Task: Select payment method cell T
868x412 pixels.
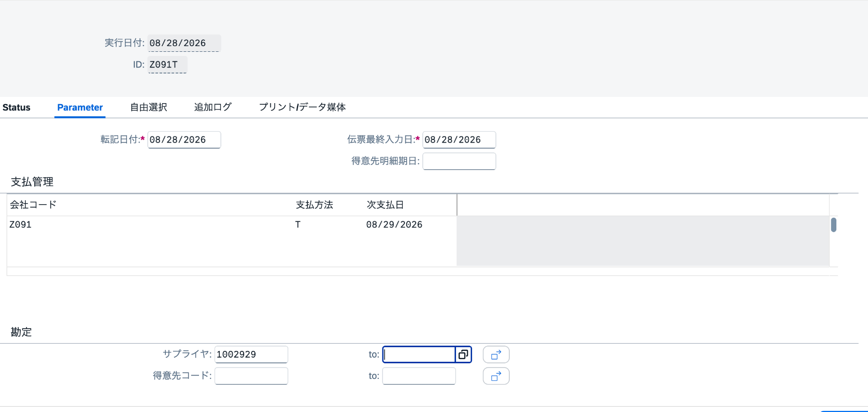Action: click(329, 224)
